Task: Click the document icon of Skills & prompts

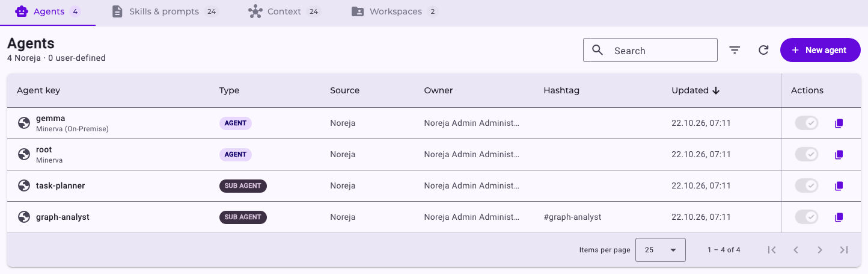Action: pos(118,12)
